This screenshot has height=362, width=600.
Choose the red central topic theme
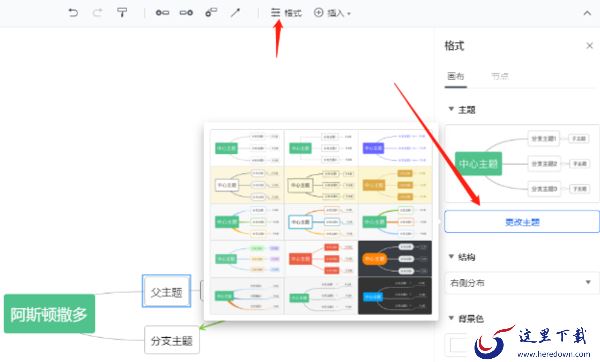321,259
